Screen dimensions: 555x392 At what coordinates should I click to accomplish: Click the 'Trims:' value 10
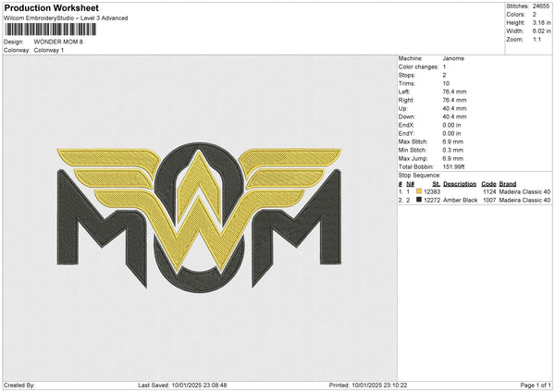pyautogui.click(x=446, y=83)
